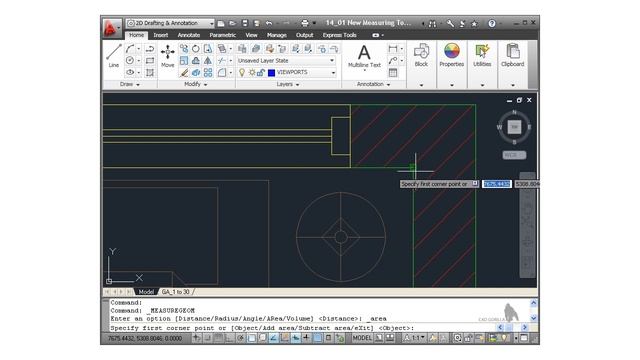Click the Properties color wheel icon

pos(452,51)
